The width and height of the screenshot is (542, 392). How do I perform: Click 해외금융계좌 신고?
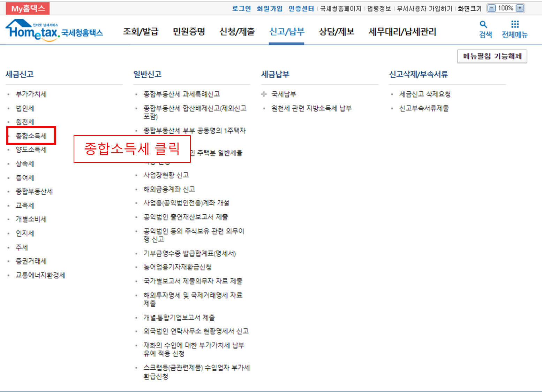170,189
